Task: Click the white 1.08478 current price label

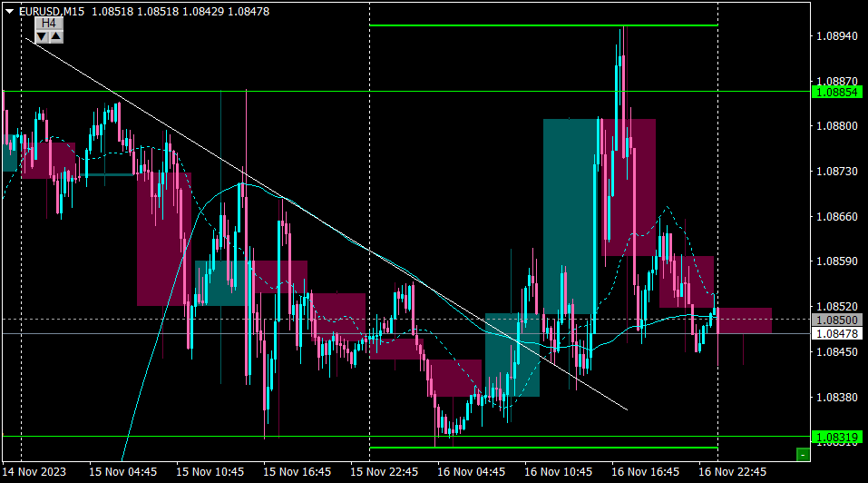Action: tap(836, 334)
